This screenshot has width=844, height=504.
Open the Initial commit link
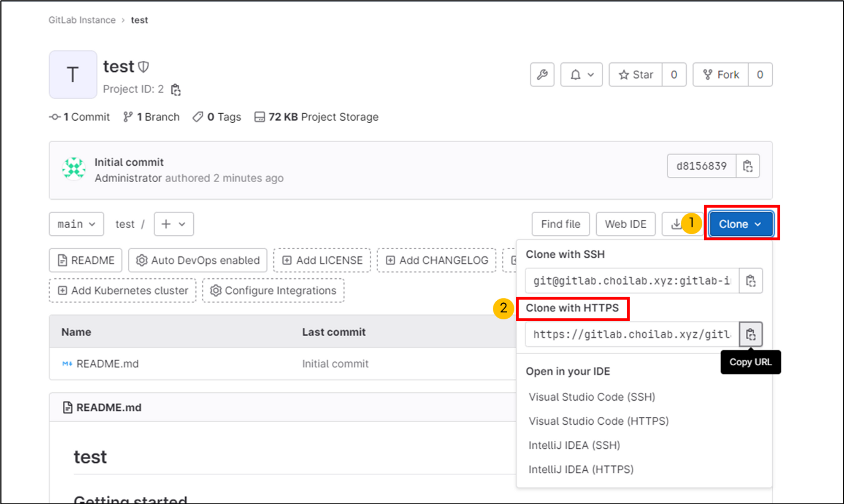click(x=129, y=162)
